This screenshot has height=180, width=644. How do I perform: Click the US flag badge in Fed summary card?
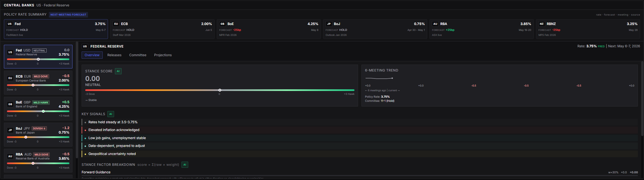pyautogui.click(x=10, y=24)
